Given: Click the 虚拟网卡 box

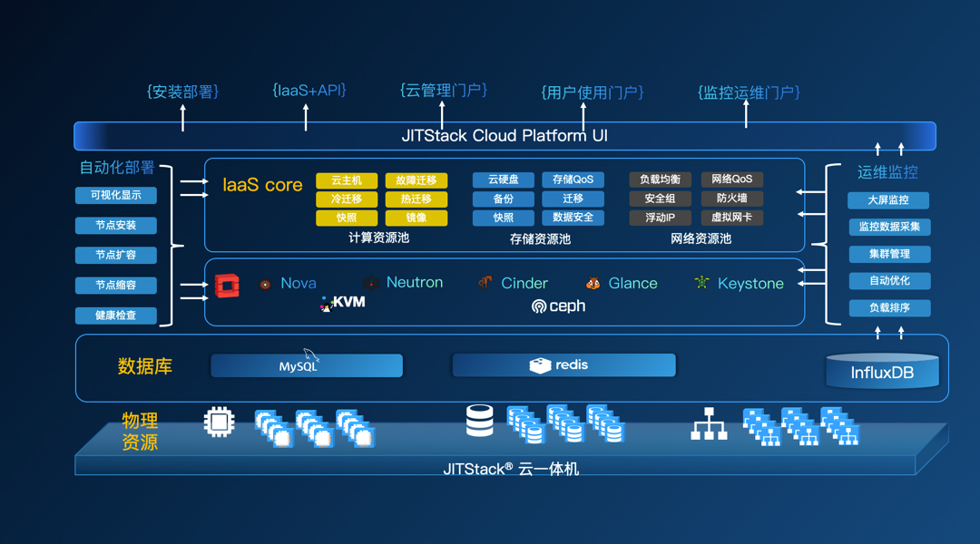Looking at the screenshot, I should [x=732, y=218].
